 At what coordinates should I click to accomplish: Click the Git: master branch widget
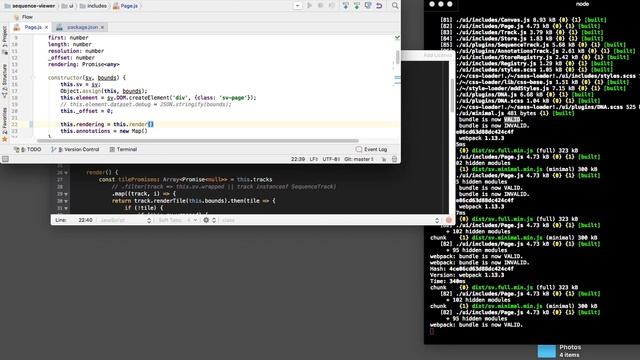click(x=358, y=159)
